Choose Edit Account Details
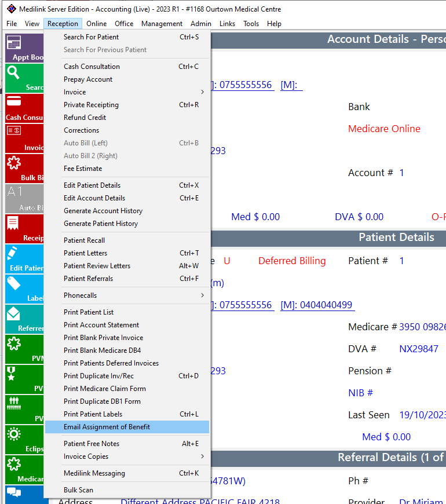Viewport: 446px width, 504px height. click(x=127, y=198)
